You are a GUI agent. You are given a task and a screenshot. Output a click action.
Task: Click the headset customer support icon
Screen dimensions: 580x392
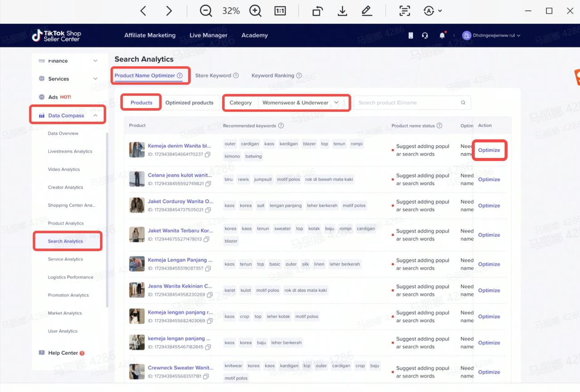425,35
